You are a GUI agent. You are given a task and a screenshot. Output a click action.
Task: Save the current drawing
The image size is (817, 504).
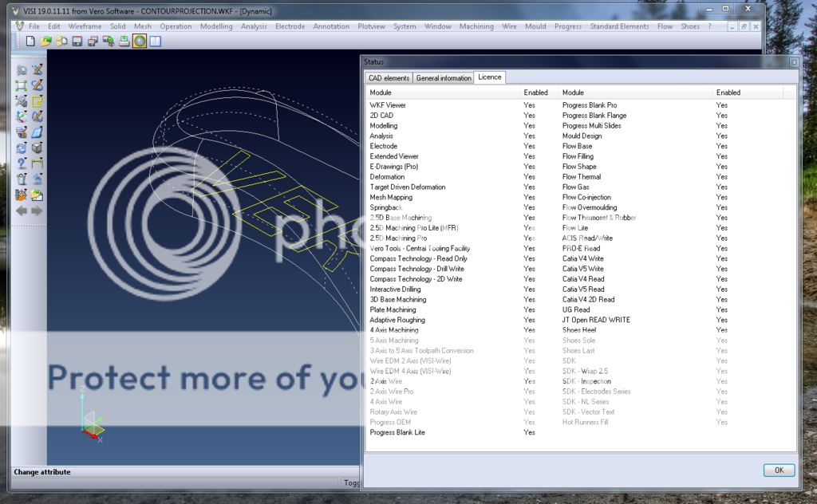(x=77, y=40)
